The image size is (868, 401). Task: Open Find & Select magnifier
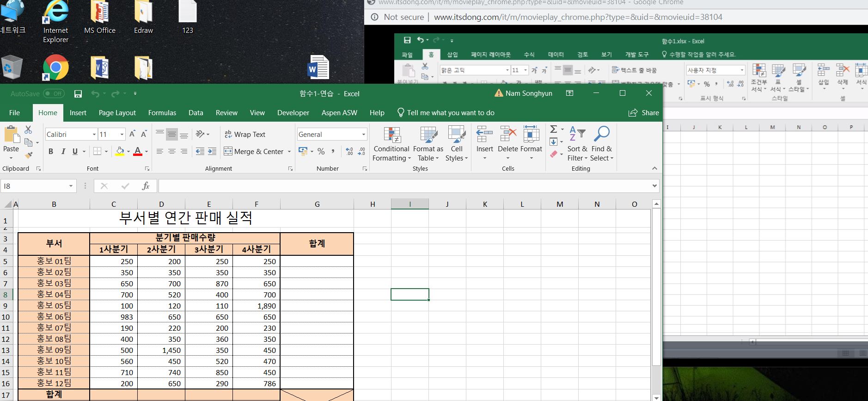601,135
